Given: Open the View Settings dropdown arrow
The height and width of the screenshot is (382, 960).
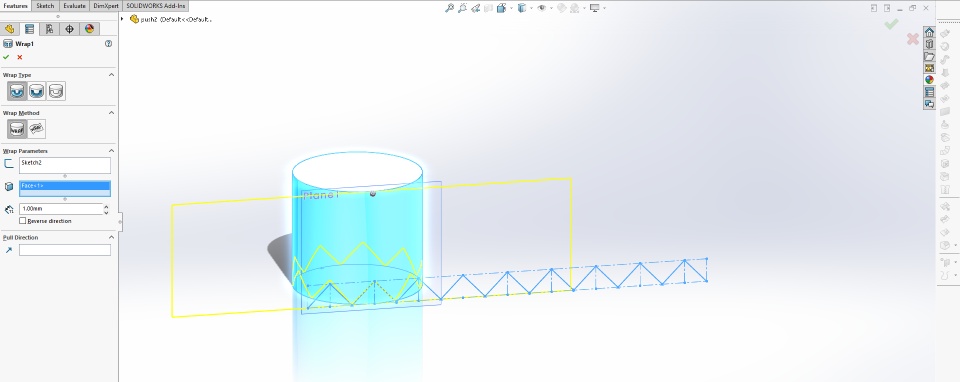Looking at the screenshot, I should pyautogui.click(x=604, y=8).
